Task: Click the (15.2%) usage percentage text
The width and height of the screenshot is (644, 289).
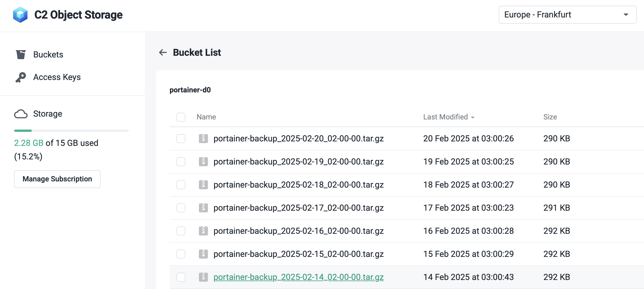Action: pos(28,157)
